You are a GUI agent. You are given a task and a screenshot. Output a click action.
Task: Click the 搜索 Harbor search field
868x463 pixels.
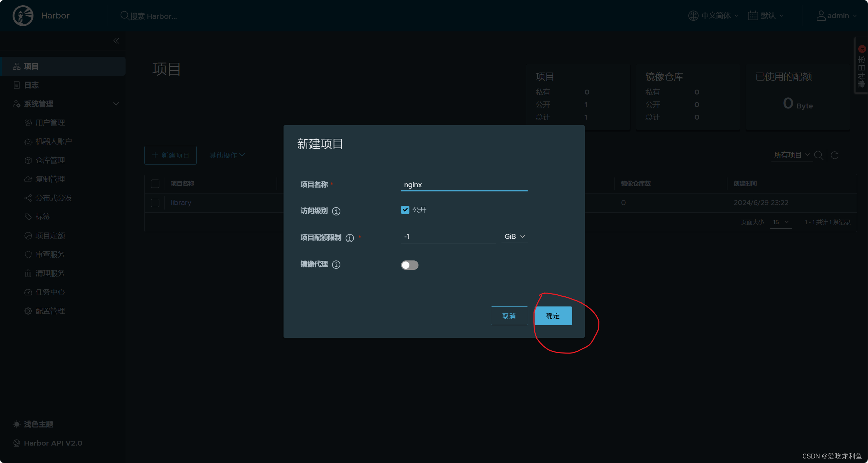coord(153,16)
